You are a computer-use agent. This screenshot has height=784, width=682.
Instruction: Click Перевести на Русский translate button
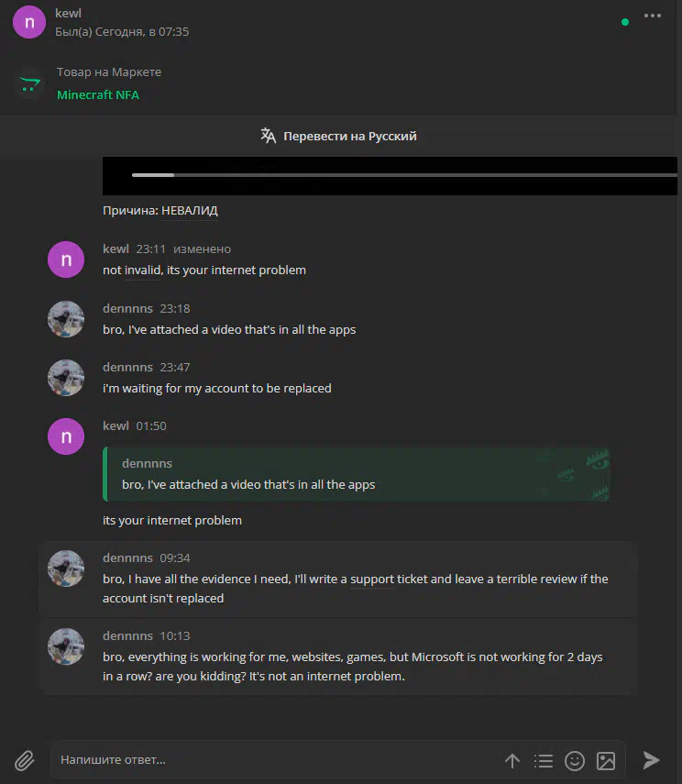click(x=338, y=136)
